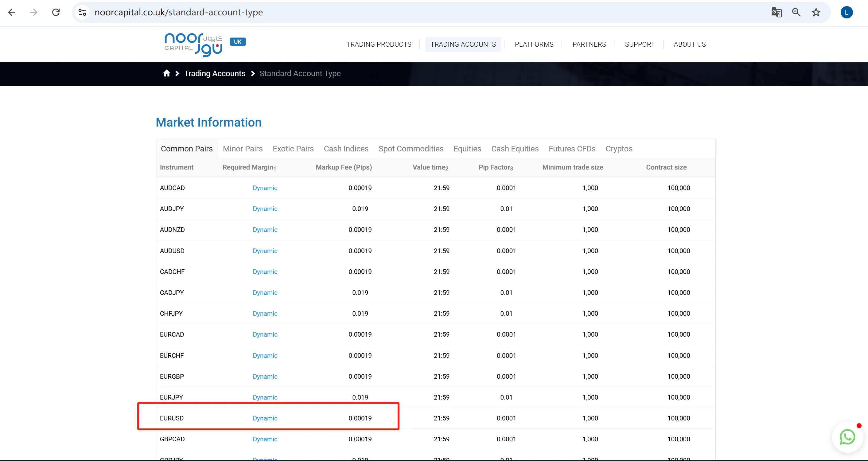The height and width of the screenshot is (461, 868).
Task: Open TRADING PRODUCTS menu
Action: point(379,44)
